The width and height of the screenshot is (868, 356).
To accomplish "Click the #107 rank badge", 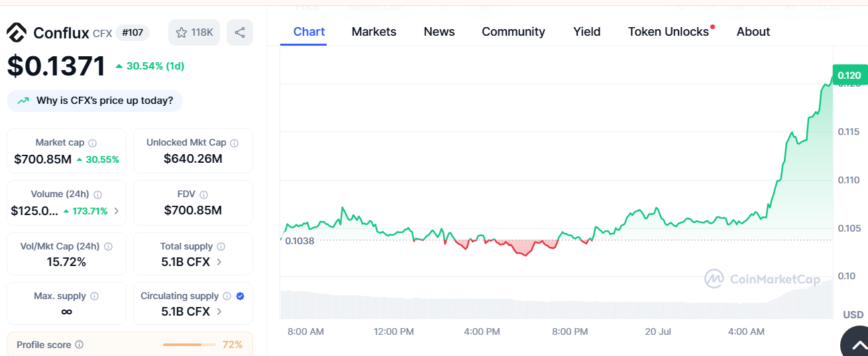I will pos(133,32).
